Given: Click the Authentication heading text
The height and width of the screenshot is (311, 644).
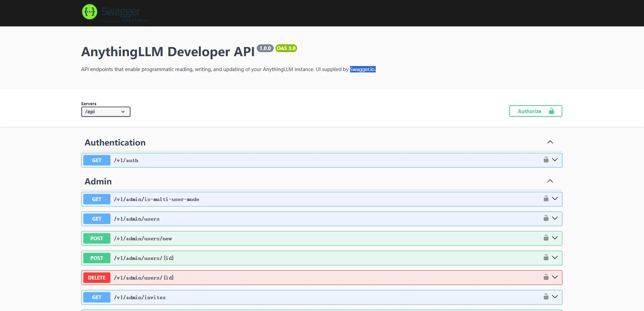Looking at the screenshot, I should [115, 142].
